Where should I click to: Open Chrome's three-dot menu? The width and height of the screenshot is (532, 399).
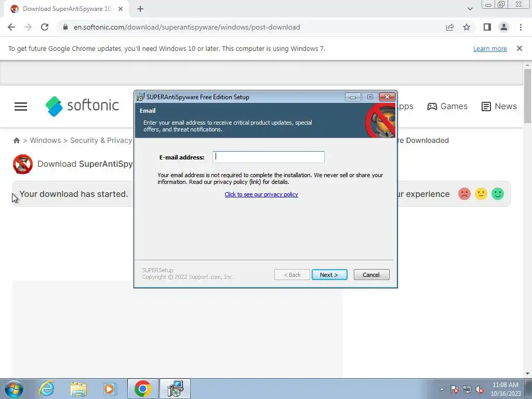click(x=521, y=27)
